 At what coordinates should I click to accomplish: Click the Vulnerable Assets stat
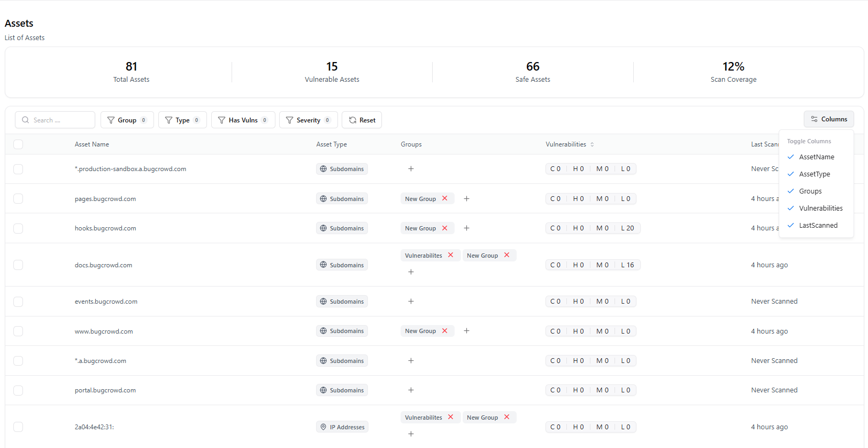tap(332, 72)
